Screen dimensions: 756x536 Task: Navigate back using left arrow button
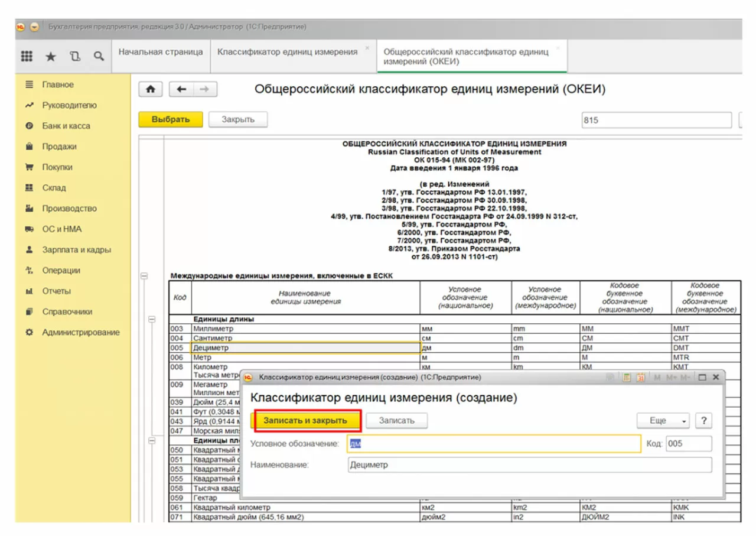pos(181,89)
